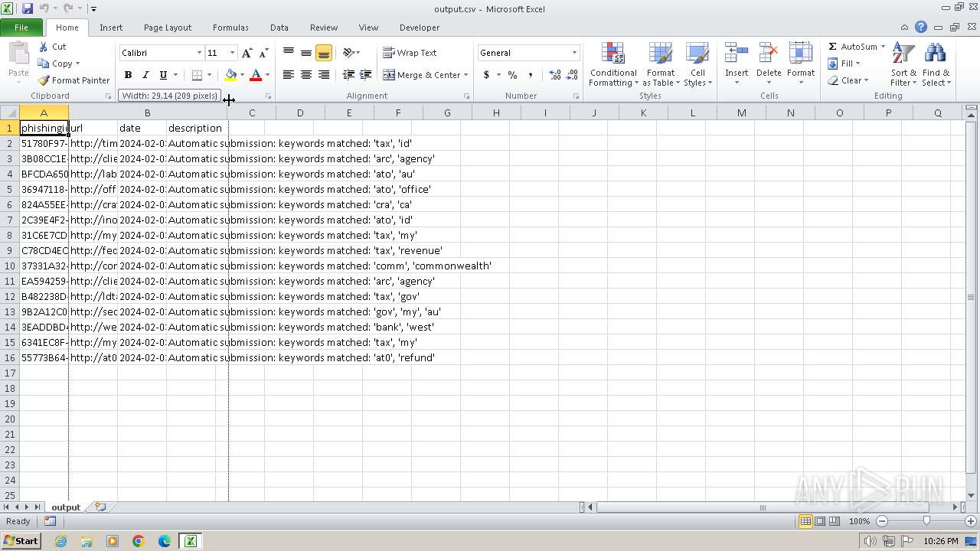Select the output sheet tab
Image resolution: width=980 pixels, height=551 pixels.
66,507
